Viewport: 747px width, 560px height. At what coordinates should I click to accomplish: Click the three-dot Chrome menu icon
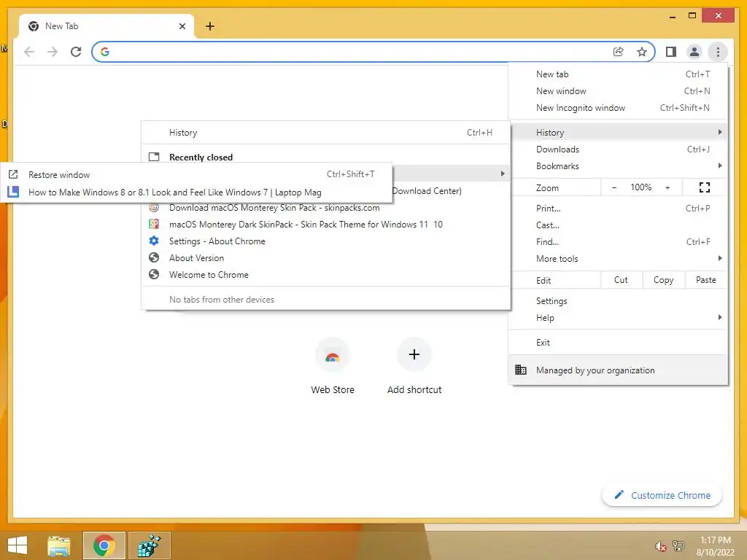(x=718, y=52)
